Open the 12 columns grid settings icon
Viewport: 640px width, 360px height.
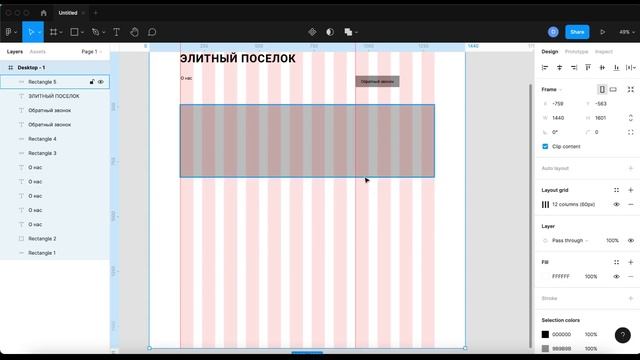click(x=545, y=204)
